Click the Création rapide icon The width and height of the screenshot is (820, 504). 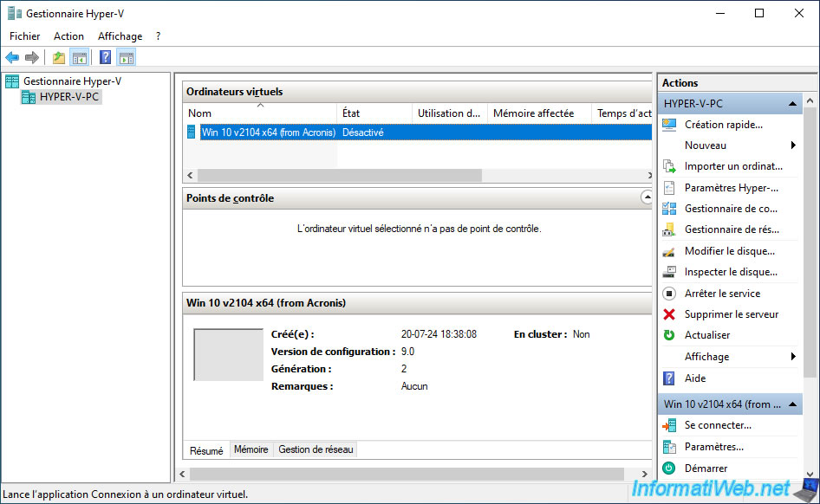pyautogui.click(x=669, y=125)
